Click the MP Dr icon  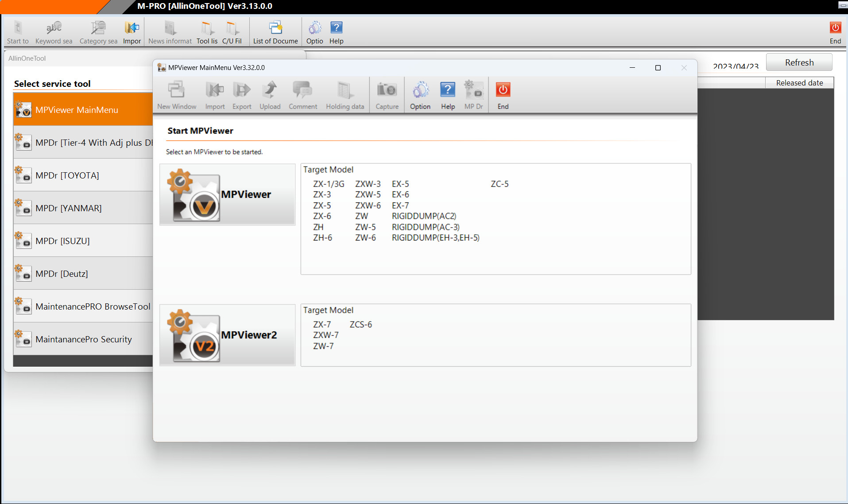pyautogui.click(x=473, y=95)
